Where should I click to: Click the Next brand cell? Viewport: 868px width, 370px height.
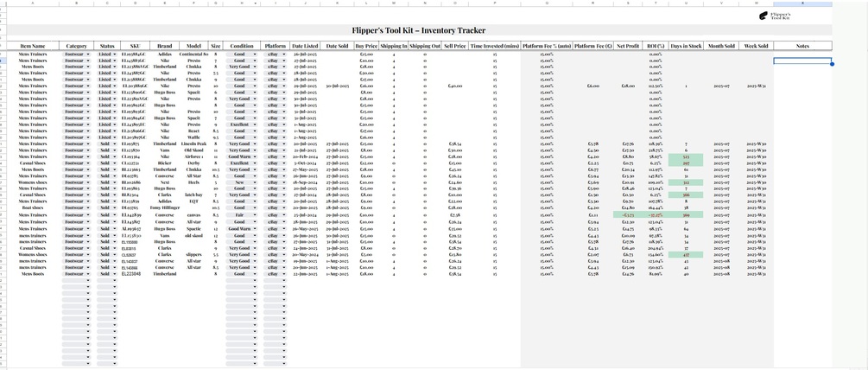click(164, 182)
